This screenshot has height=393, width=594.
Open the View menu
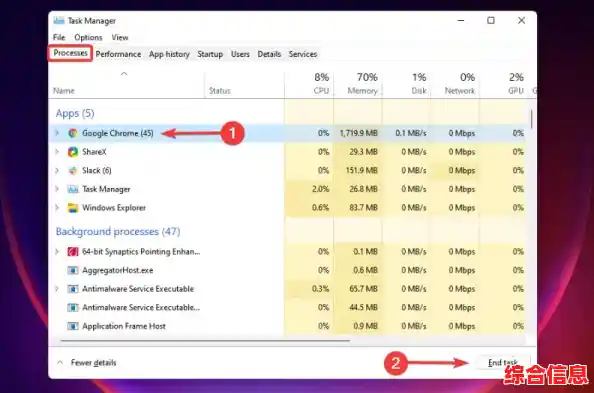click(120, 37)
